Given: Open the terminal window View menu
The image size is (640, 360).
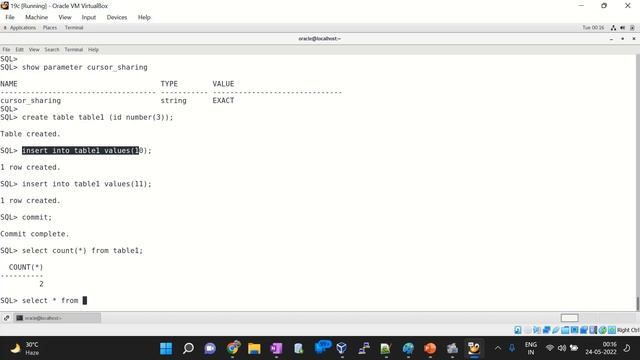Looking at the screenshot, I should pyautogui.click(x=34, y=49).
